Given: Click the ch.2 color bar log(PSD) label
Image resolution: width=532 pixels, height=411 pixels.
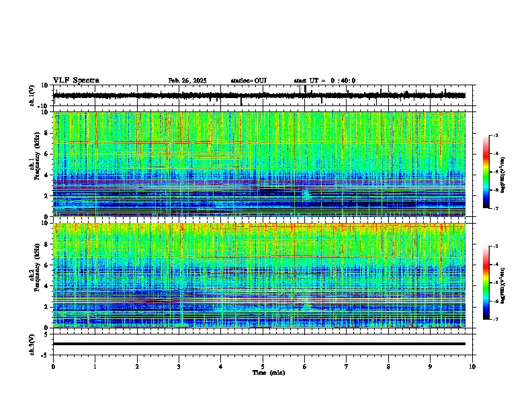Looking at the screenshot, I should pyautogui.click(x=503, y=285).
